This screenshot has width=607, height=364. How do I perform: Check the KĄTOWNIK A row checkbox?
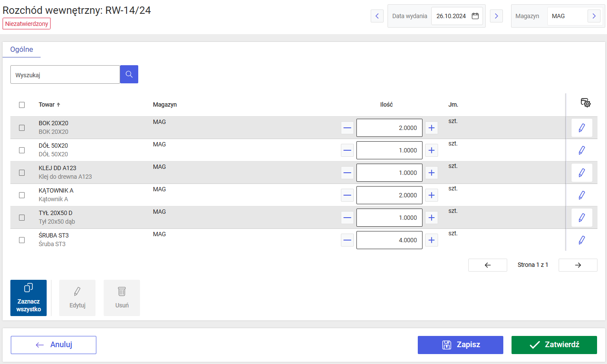pos(22,195)
